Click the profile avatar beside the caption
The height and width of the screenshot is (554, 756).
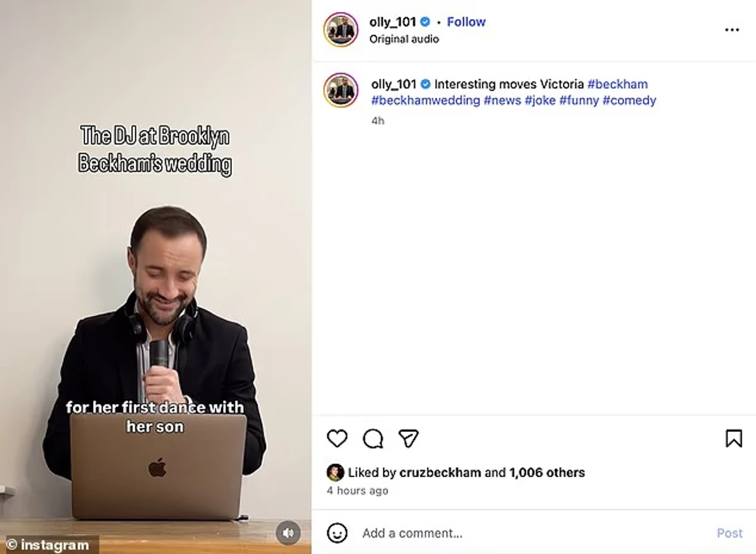click(341, 90)
